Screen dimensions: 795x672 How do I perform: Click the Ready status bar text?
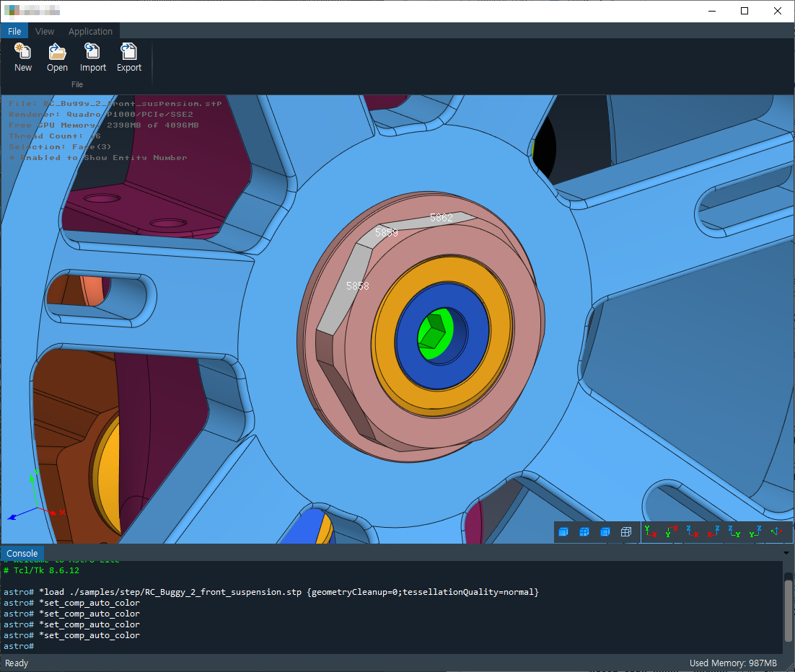click(x=17, y=663)
